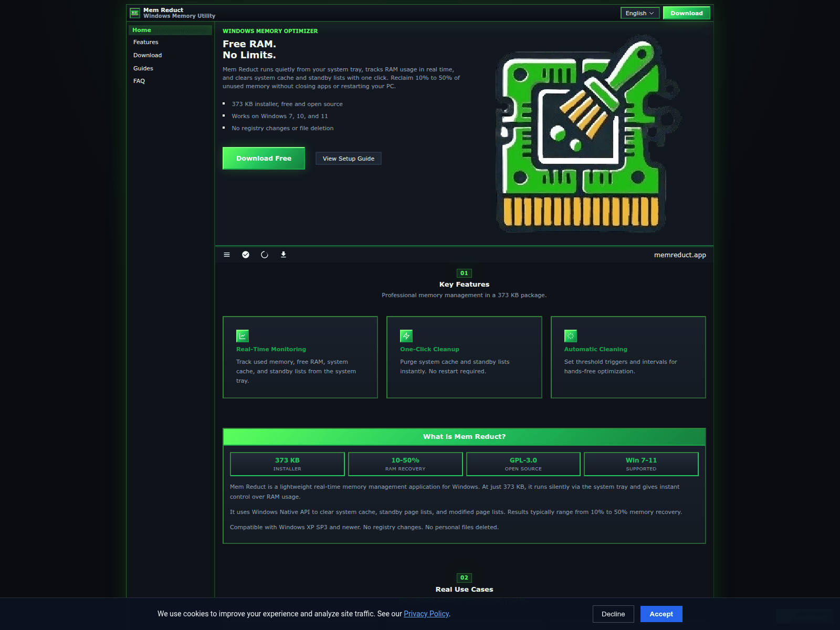The width and height of the screenshot is (840, 630).
Task: Open Features in the sidebar
Action: coord(146,42)
